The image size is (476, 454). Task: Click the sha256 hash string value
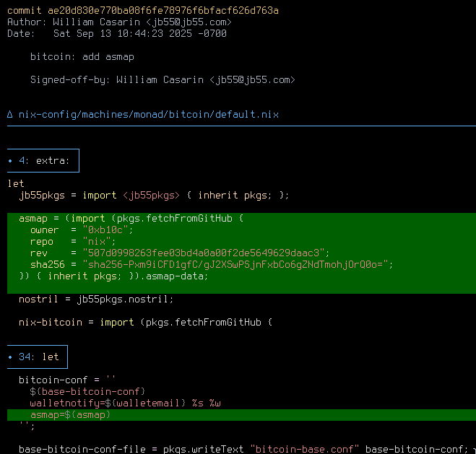238,264
